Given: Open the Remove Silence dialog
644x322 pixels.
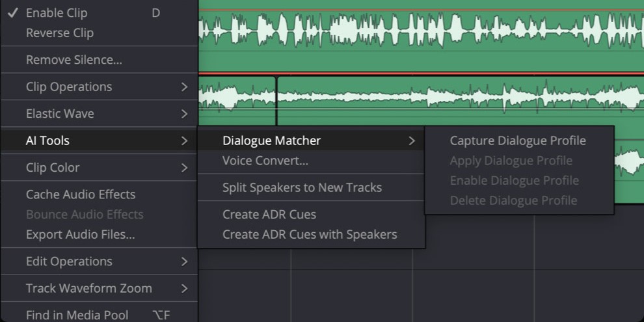Looking at the screenshot, I should tap(74, 60).
